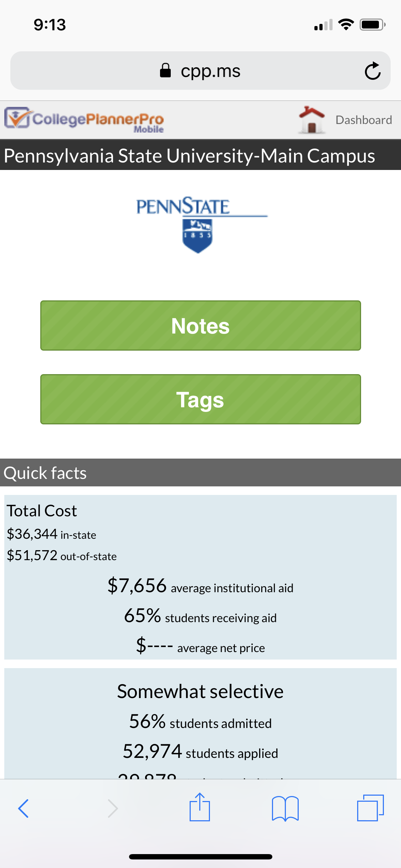
Task: Tap the Dashboard house icon
Action: click(x=312, y=120)
